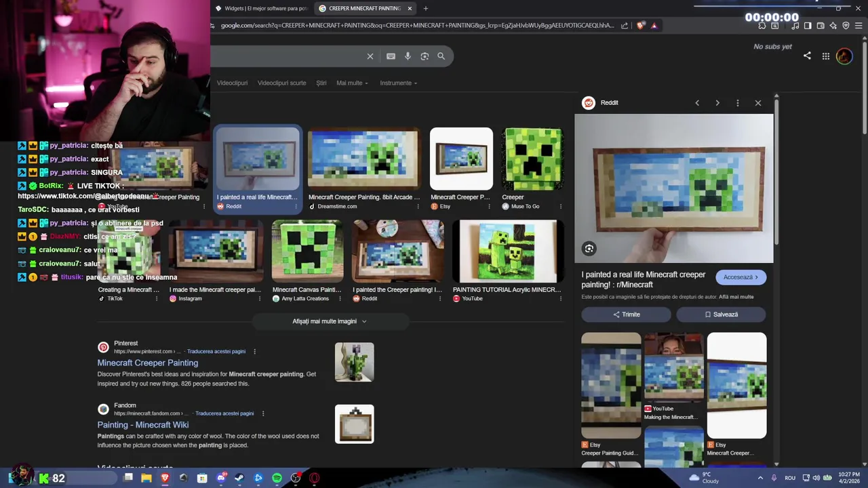Translate the Fandom page link
This screenshot has width=868, height=488.
pos(224,413)
